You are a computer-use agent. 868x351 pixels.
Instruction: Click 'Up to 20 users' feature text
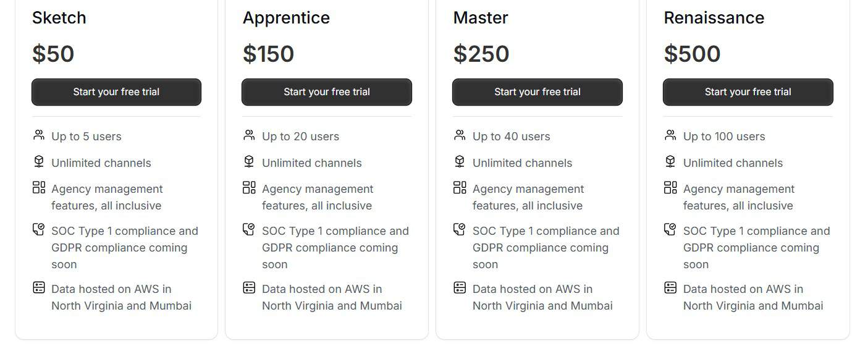(x=300, y=137)
